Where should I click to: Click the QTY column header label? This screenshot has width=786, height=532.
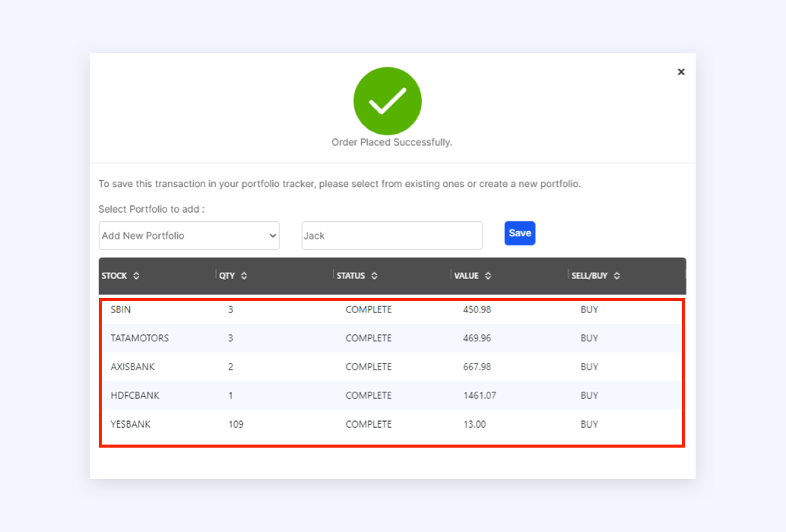(x=227, y=276)
